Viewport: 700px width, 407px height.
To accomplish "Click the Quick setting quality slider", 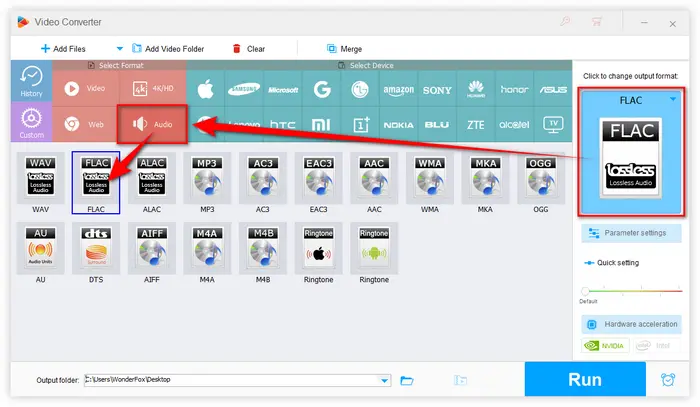I will click(631, 291).
